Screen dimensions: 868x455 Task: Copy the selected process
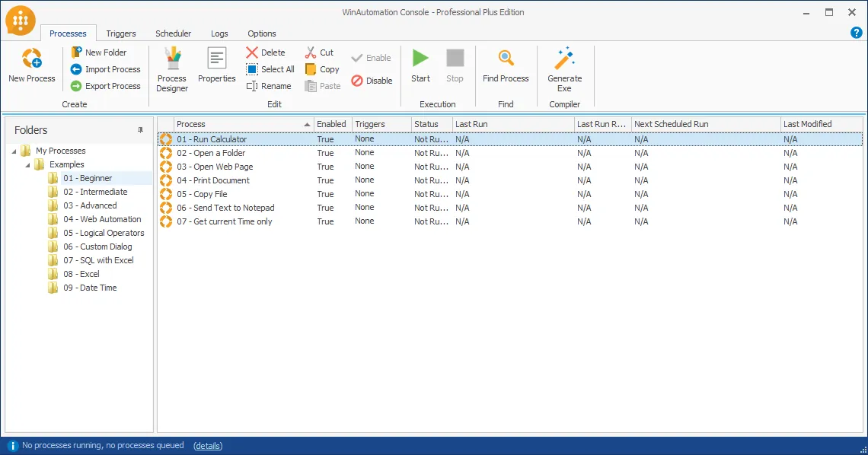tap(322, 69)
